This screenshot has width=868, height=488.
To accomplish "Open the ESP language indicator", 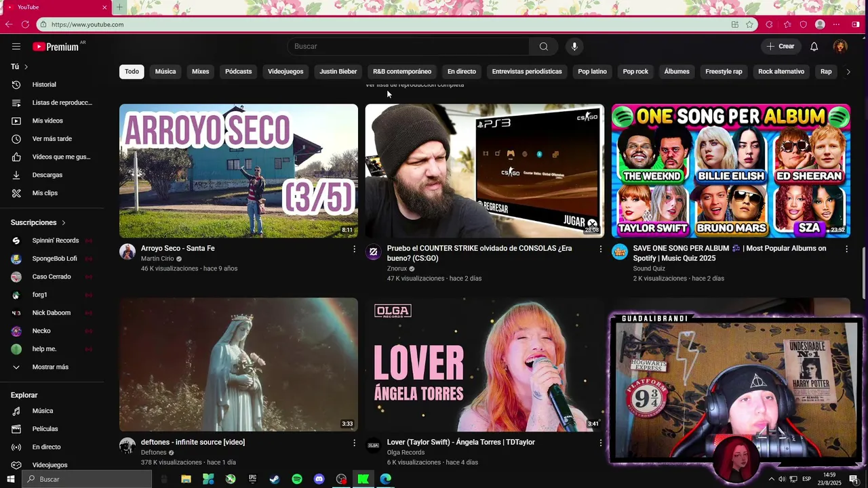I will coord(806,479).
